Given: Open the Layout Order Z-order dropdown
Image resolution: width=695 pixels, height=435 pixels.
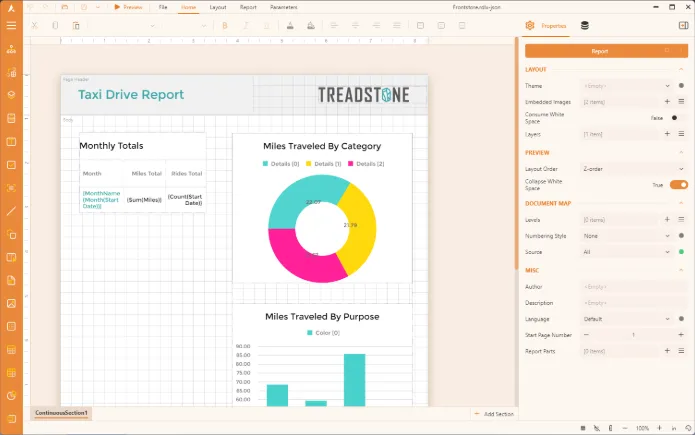Looking at the screenshot, I should (633, 169).
